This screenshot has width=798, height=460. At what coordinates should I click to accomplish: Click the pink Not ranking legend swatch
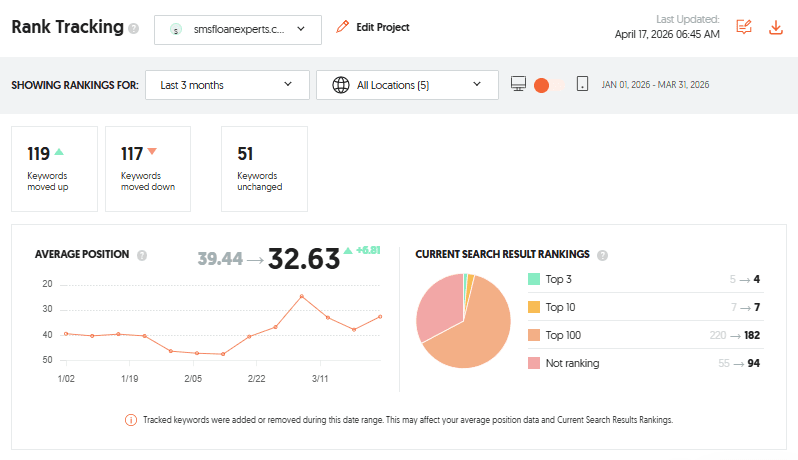click(x=534, y=363)
